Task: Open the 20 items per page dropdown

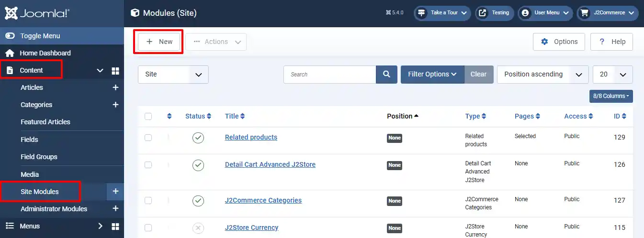Action: point(613,74)
